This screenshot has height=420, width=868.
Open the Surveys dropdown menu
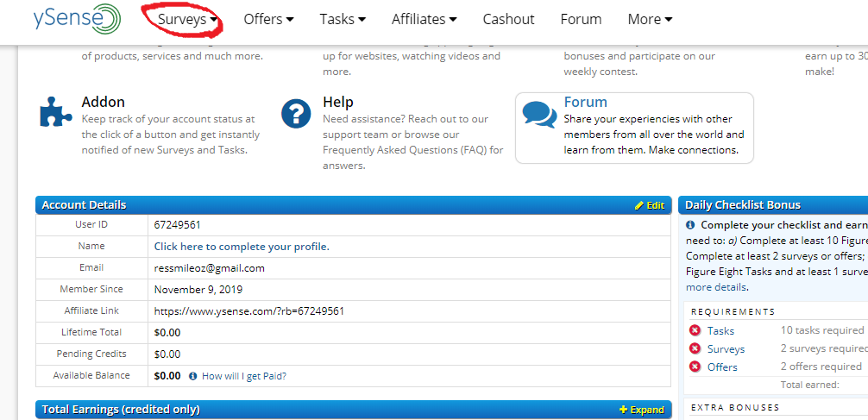[187, 19]
